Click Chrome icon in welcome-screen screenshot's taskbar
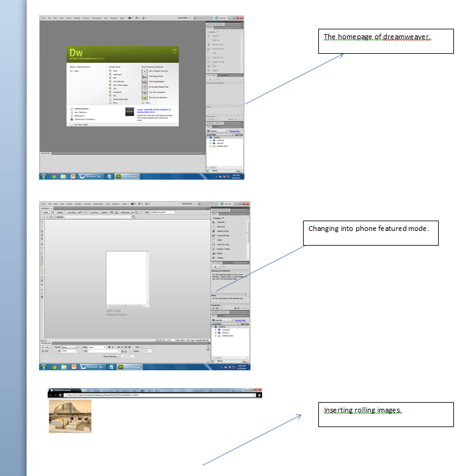This screenshot has height=476, width=468. tap(53, 177)
